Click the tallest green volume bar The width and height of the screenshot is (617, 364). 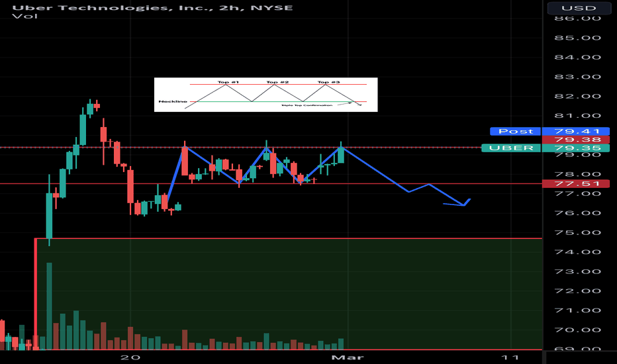click(49, 306)
